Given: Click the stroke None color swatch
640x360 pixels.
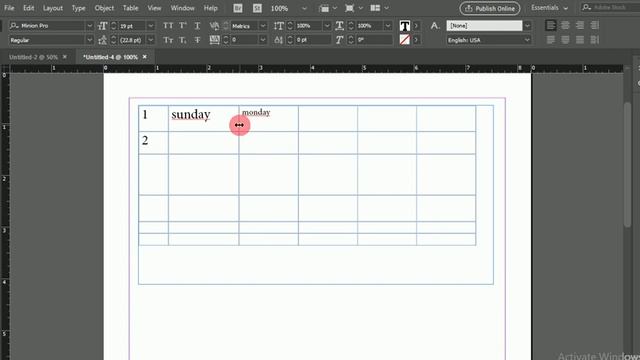Looking at the screenshot, I should [404, 40].
